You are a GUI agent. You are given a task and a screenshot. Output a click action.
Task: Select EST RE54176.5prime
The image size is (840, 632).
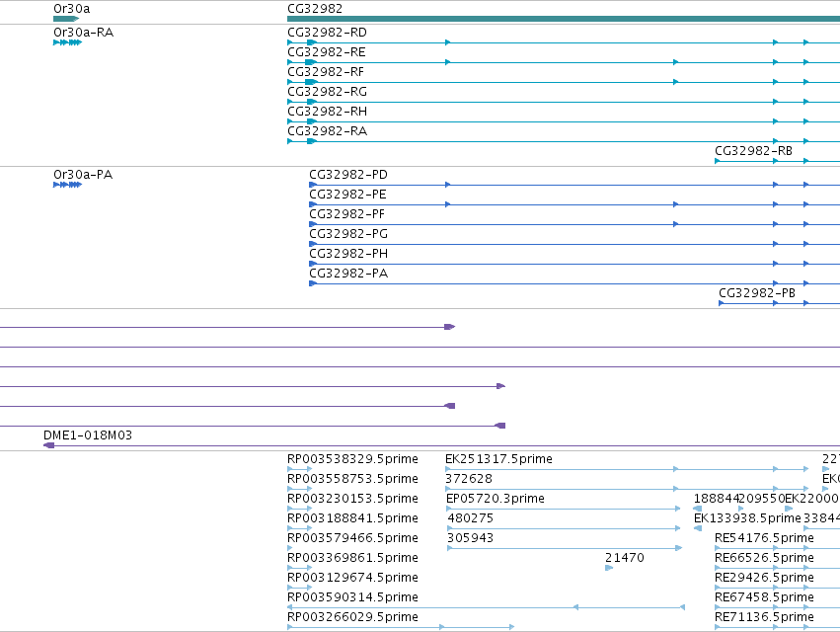(764, 539)
